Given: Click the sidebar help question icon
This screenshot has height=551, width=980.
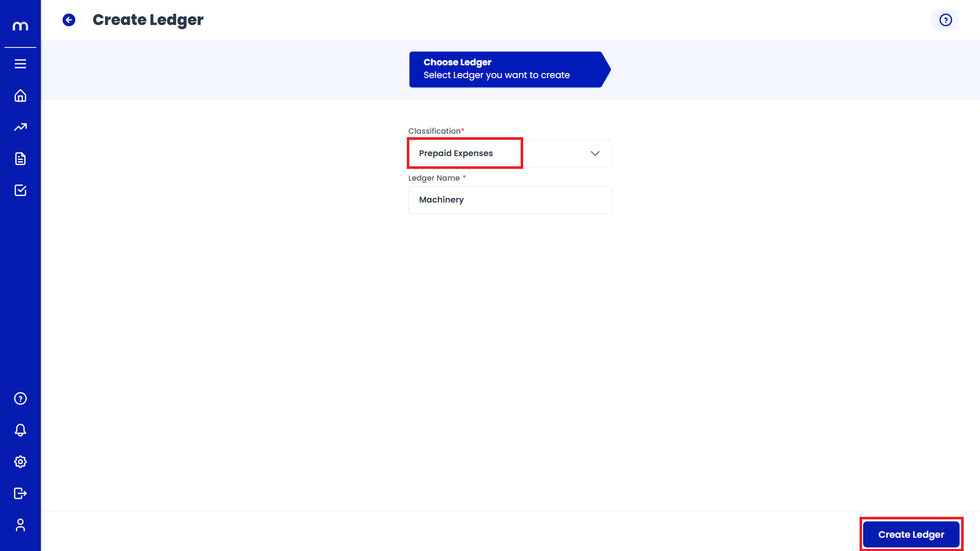Looking at the screenshot, I should click(x=20, y=398).
